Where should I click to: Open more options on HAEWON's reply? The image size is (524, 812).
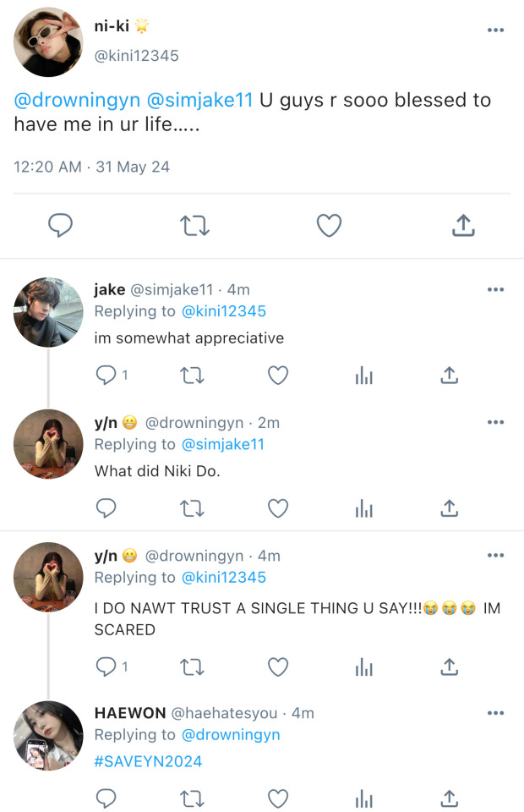click(x=496, y=714)
